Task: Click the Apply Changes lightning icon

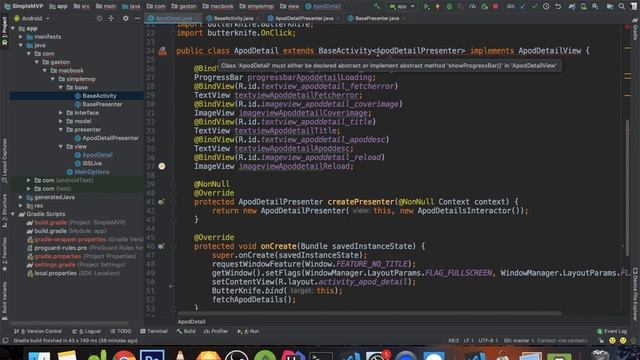Action: pyautogui.click(x=438, y=6)
